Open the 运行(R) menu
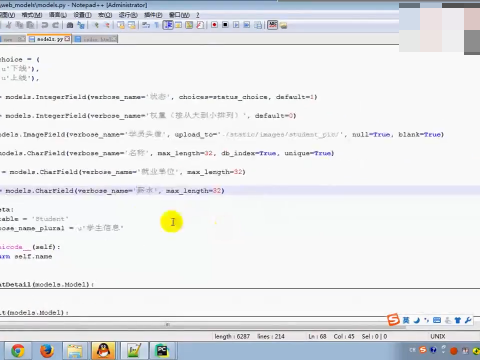480x360 pixels. coord(128,15)
